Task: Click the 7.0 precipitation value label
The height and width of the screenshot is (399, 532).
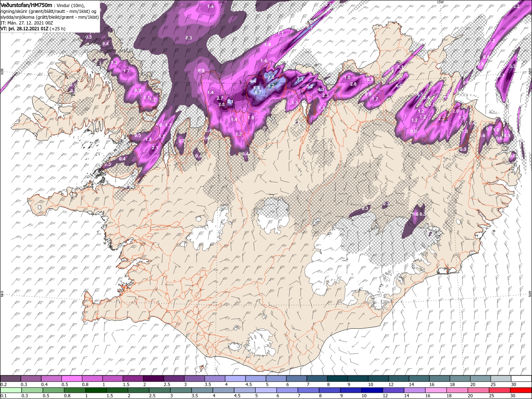Action: (x=271, y=78)
